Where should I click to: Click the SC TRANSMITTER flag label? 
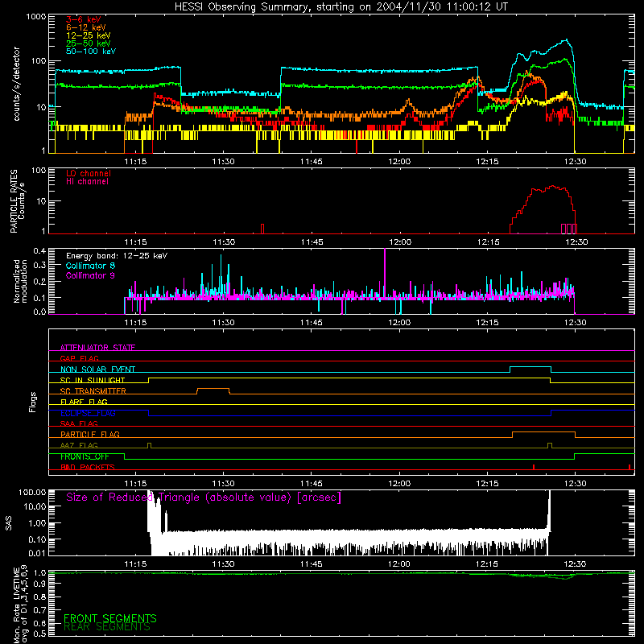(x=93, y=390)
